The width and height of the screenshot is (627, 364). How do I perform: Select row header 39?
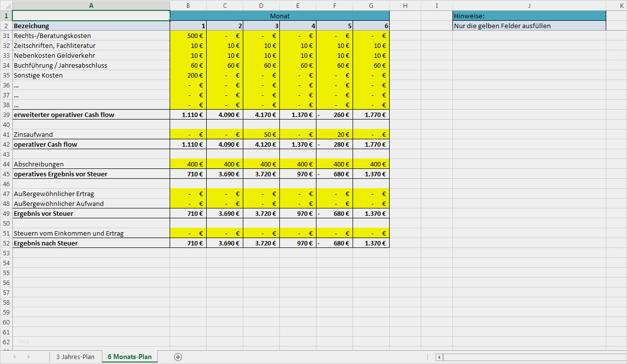coord(5,114)
